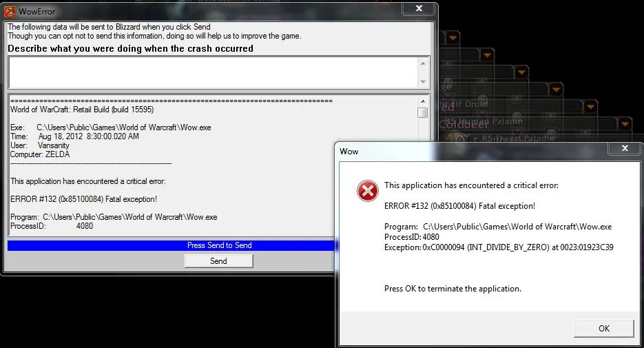Click 'Describe what you were doing' heading
644x348 pixels.
pos(131,48)
